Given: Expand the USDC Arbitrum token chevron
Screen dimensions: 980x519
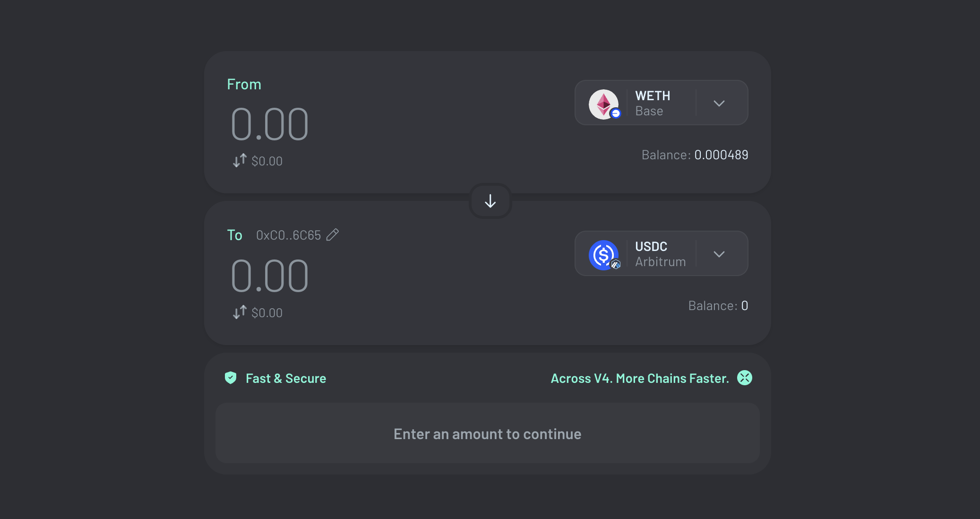Looking at the screenshot, I should [719, 254].
